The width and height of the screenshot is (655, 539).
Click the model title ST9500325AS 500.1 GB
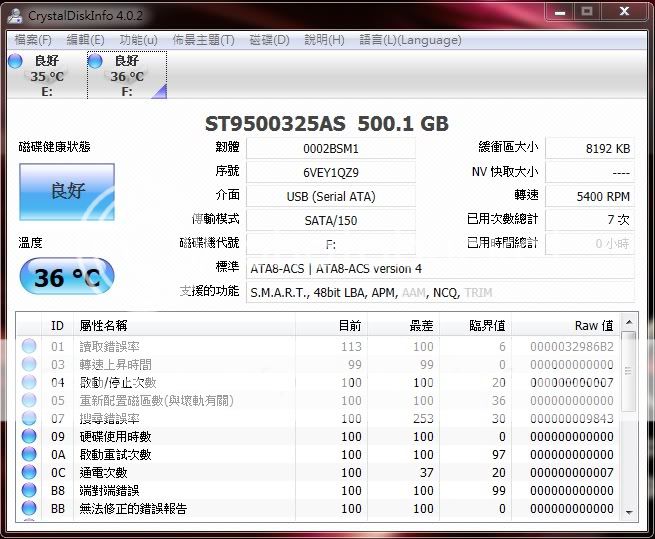coord(327,123)
